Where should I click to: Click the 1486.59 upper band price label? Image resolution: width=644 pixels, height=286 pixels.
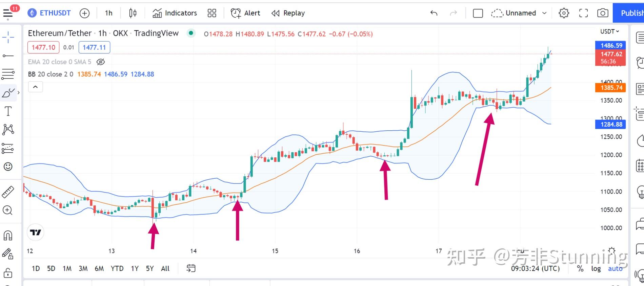tap(611, 45)
